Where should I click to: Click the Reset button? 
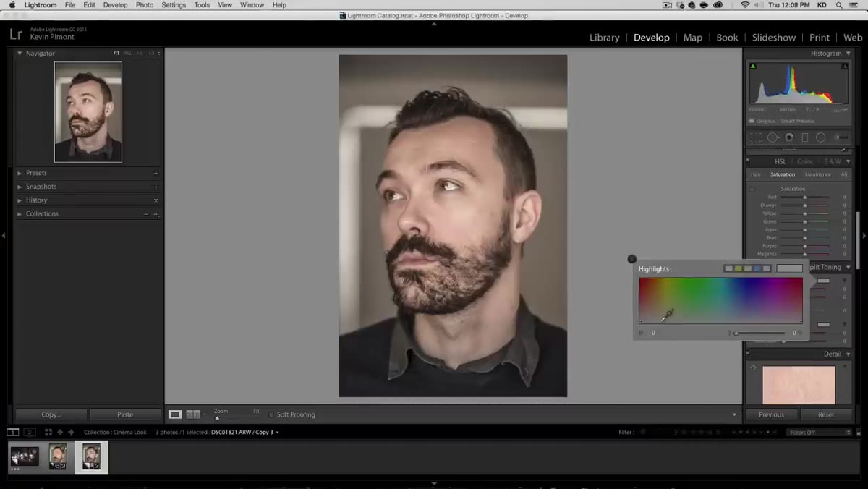click(x=826, y=414)
